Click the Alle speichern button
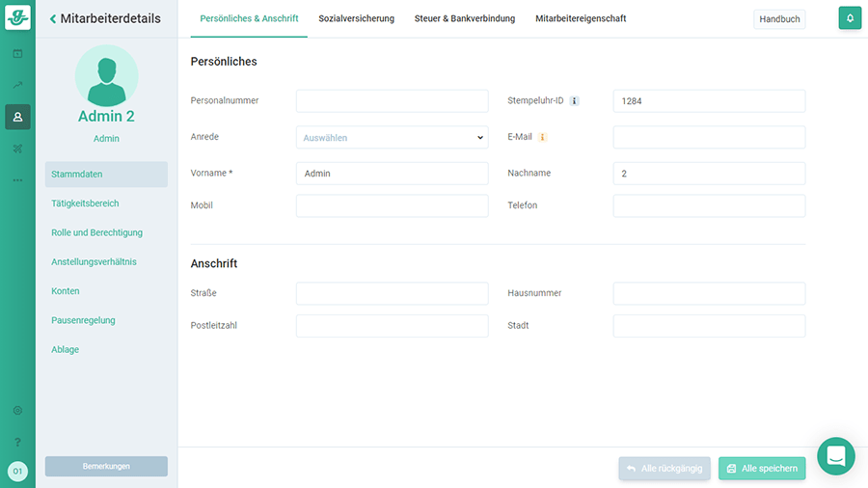 (x=761, y=469)
